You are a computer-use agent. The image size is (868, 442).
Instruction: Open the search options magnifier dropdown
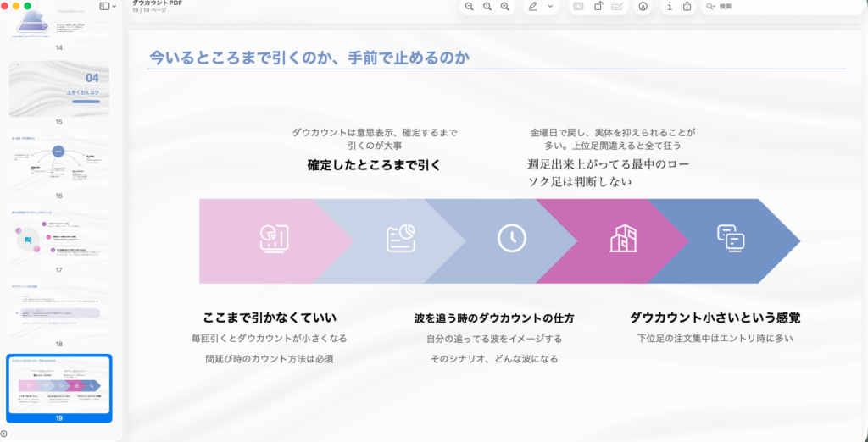[x=711, y=7]
